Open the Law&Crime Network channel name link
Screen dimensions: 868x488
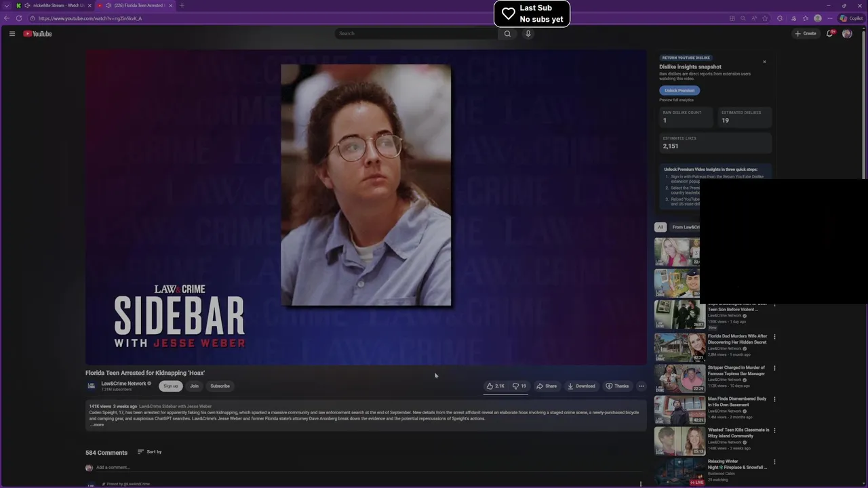coord(123,383)
